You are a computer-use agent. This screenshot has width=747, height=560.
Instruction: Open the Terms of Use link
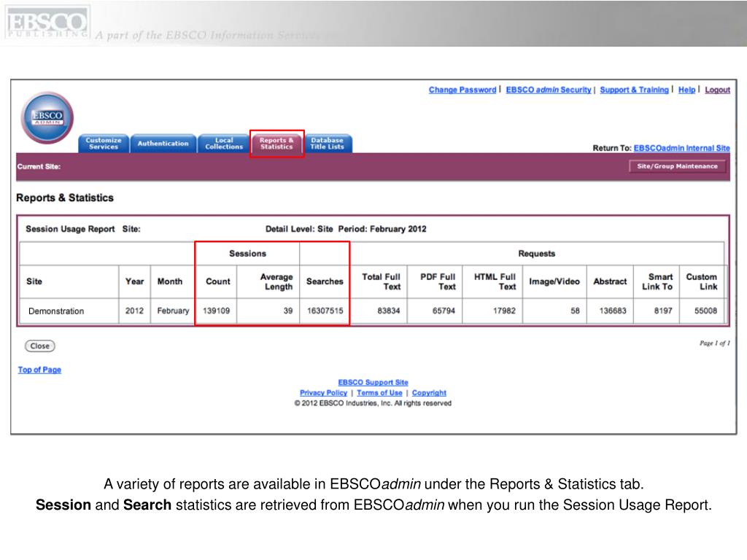(379, 393)
